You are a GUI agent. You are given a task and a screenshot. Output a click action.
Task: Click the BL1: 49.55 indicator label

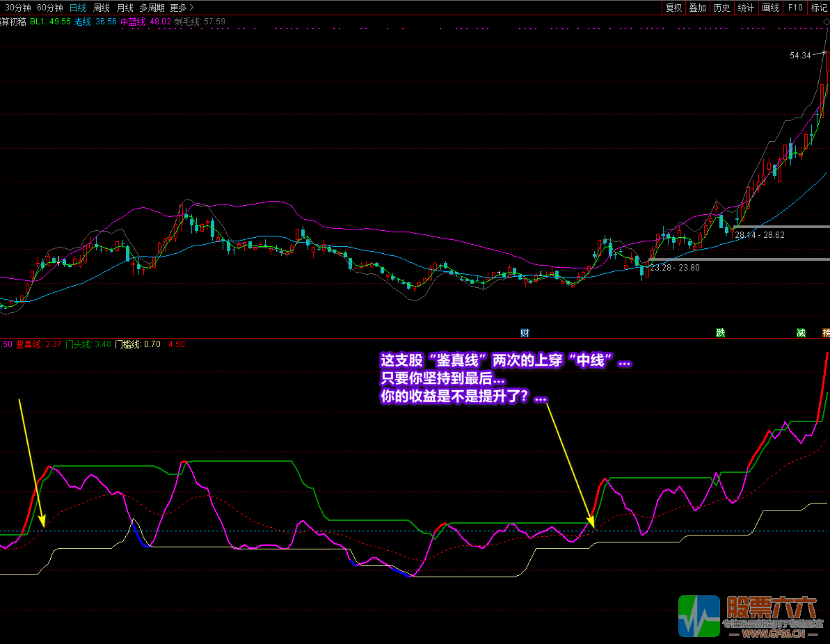coord(50,22)
